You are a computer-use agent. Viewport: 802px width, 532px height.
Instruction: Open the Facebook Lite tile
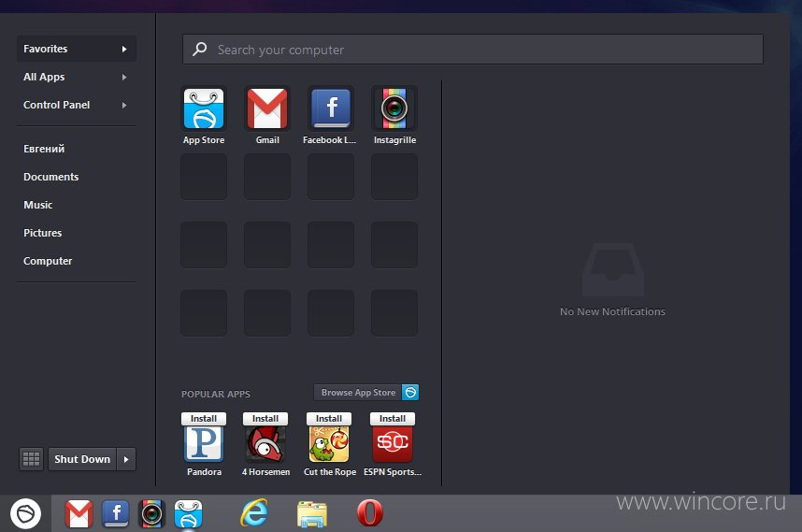pos(330,108)
